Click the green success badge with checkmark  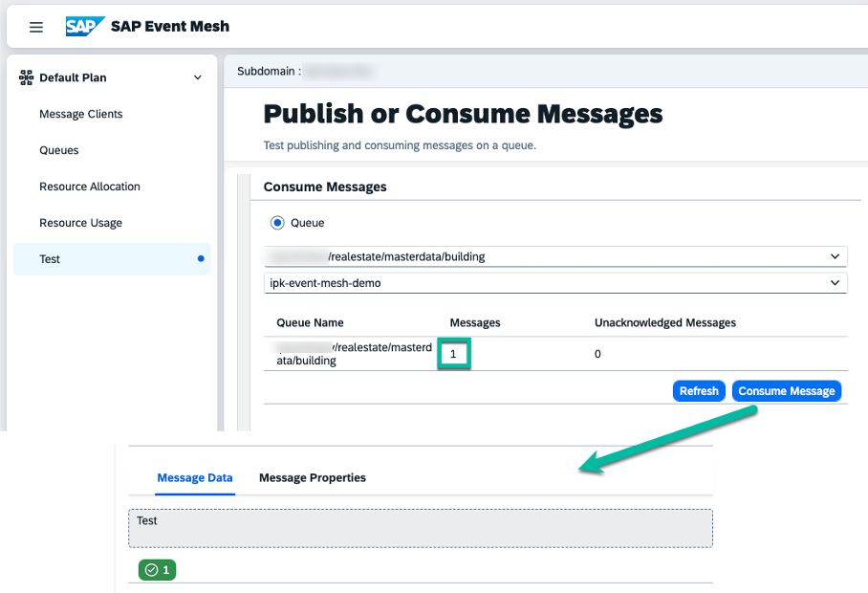(x=157, y=570)
